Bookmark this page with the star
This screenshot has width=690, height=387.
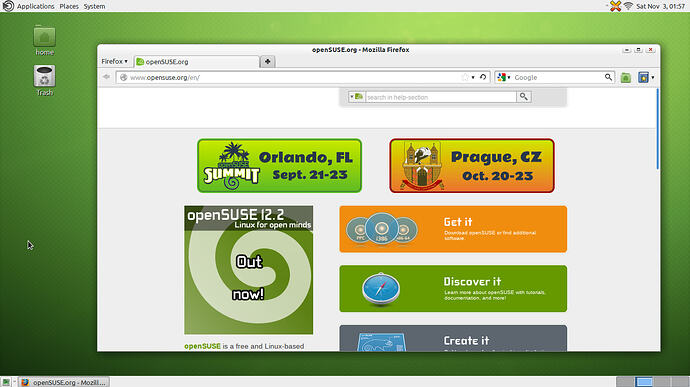click(465, 77)
